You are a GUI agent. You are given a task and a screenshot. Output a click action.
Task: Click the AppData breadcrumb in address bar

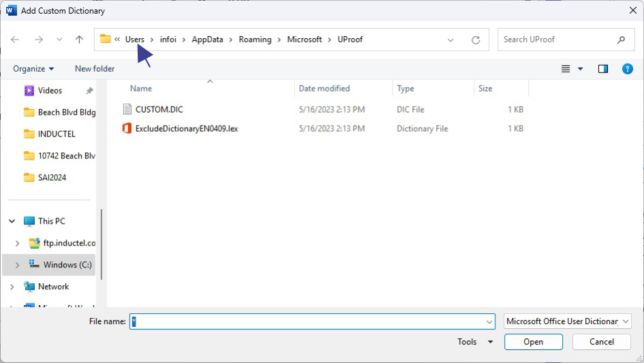[207, 40]
